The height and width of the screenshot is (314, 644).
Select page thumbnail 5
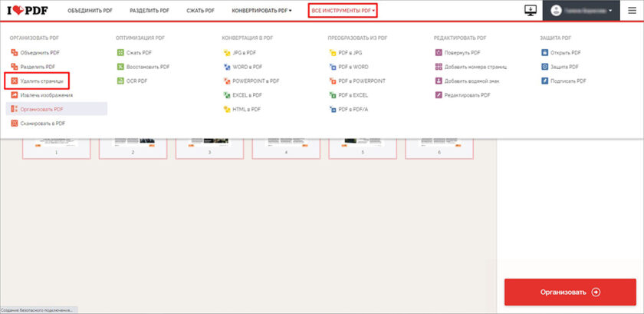tap(363, 149)
